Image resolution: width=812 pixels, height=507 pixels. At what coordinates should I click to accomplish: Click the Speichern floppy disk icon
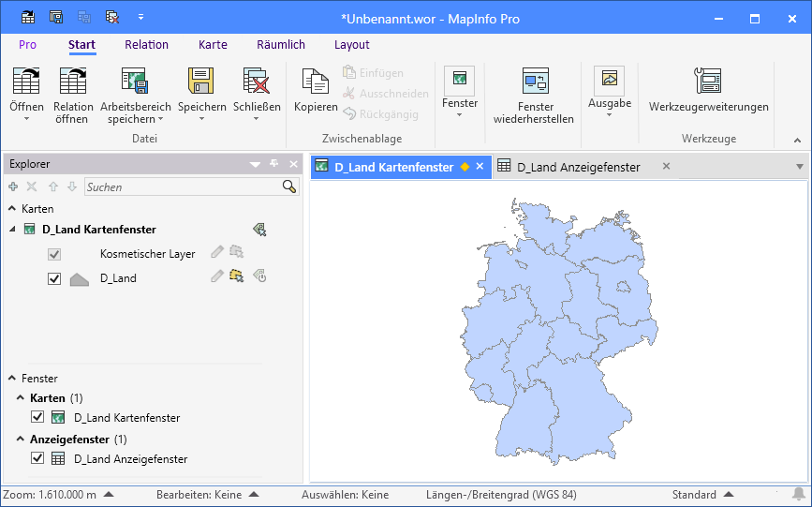(201, 81)
